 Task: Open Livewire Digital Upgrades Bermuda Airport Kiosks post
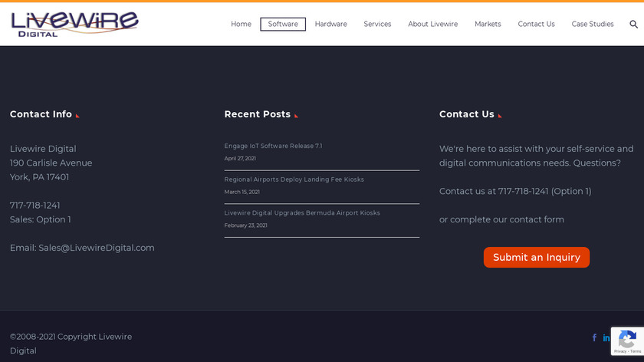pos(302,213)
